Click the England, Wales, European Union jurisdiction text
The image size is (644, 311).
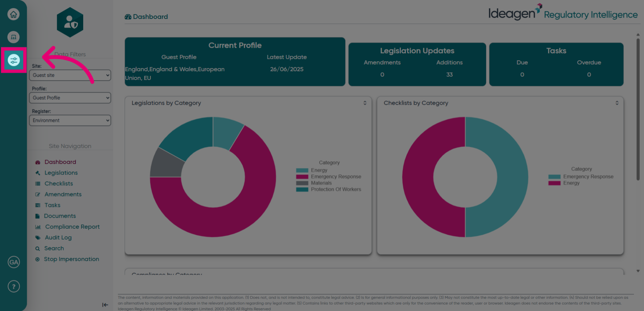point(175,73)
